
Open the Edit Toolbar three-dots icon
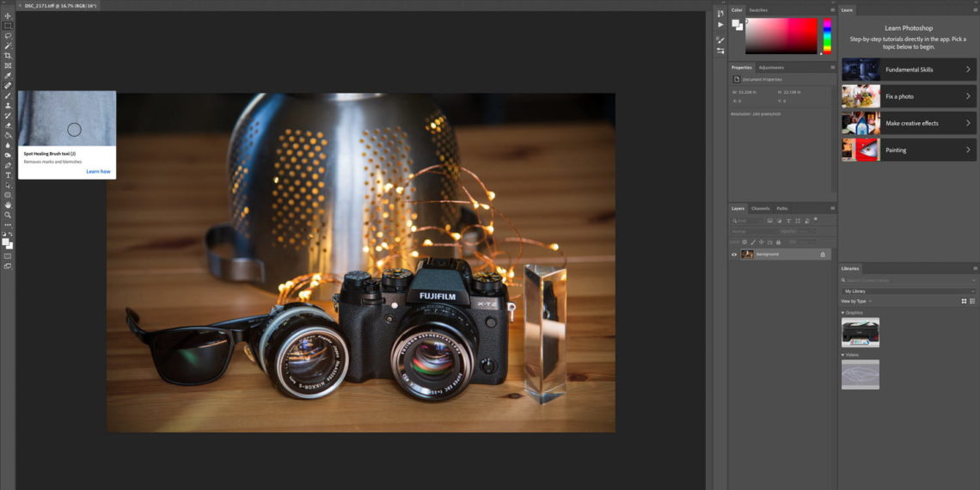coord(8,224)
